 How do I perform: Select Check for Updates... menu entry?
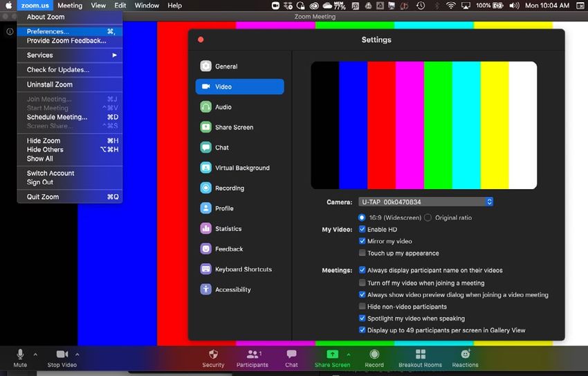coord(70,70)
